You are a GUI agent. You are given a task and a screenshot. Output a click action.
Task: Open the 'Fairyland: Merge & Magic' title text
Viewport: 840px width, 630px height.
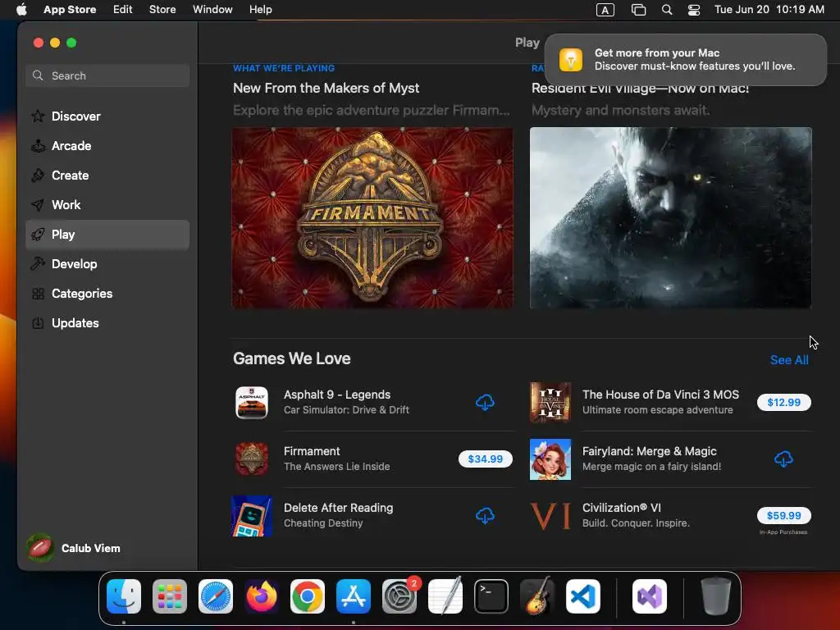[650, 452]
